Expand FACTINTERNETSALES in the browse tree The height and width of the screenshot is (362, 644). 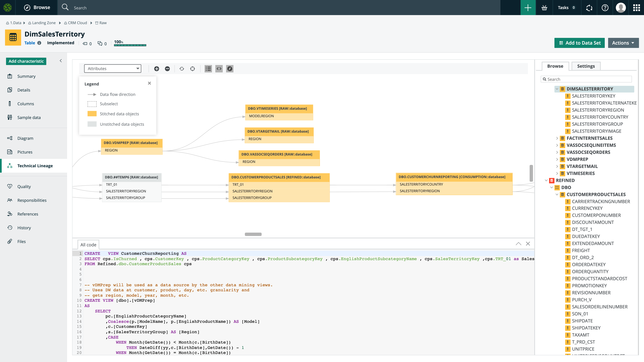point(557,138)
